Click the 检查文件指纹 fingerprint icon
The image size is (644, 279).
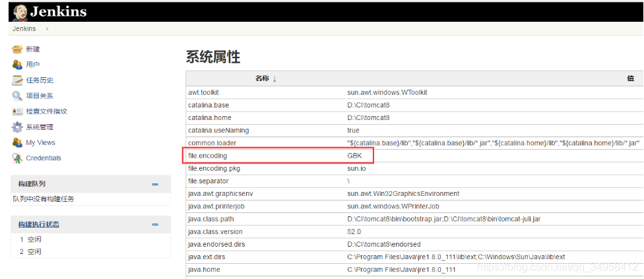pos(17,111)
